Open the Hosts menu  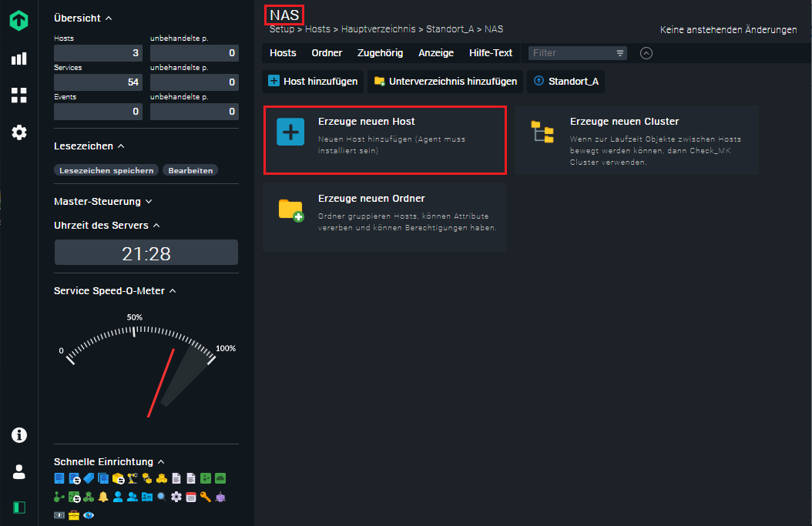283,53
